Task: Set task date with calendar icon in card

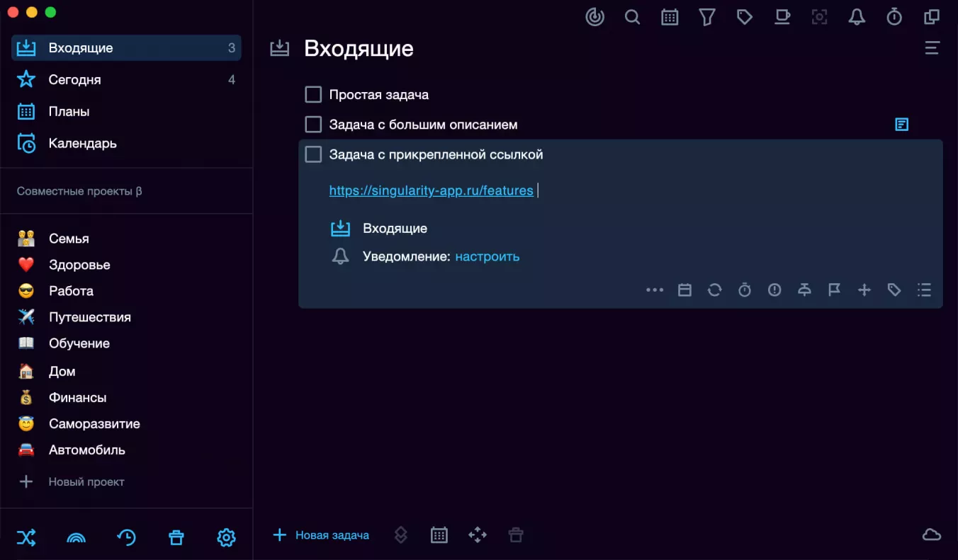Action: [x=684, y=290]
